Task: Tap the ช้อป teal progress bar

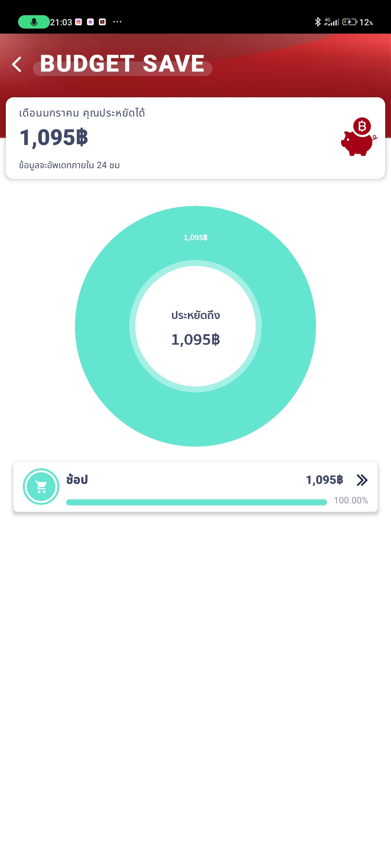Action: tap(196, 502)
